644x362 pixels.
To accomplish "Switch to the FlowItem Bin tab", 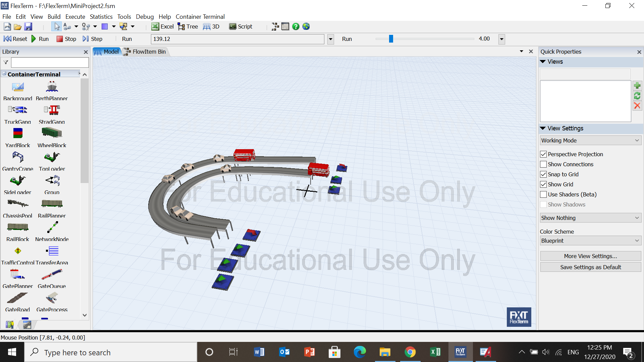I will 145,52.
